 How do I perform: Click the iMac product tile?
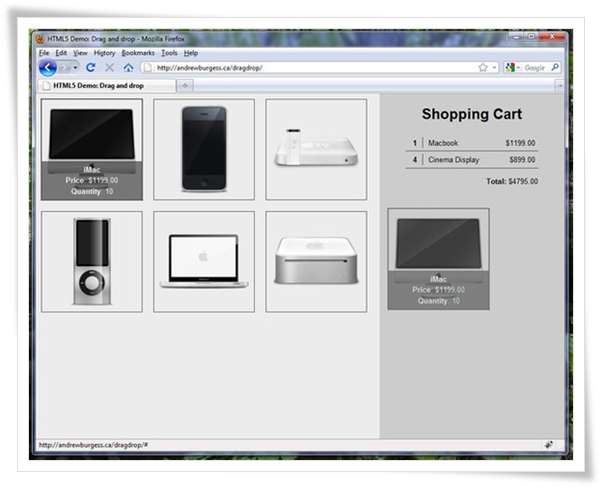pyautogui.click(x=92, y=149)
